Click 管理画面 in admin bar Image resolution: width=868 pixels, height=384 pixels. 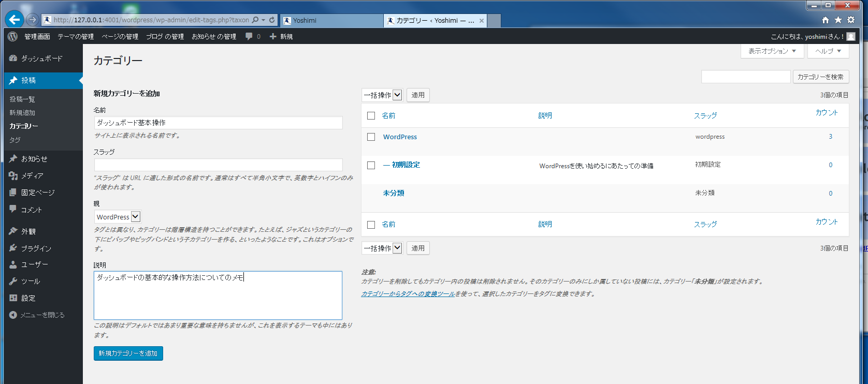[37, 36]
